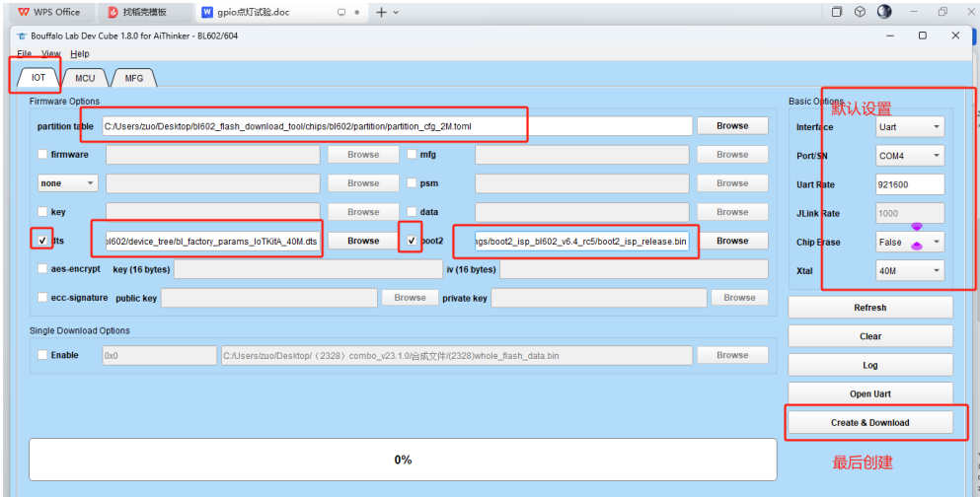Enable aes-encrypt checkbox
The height and width of the screenshot is (497, 980).
click(x=42, y=269)
